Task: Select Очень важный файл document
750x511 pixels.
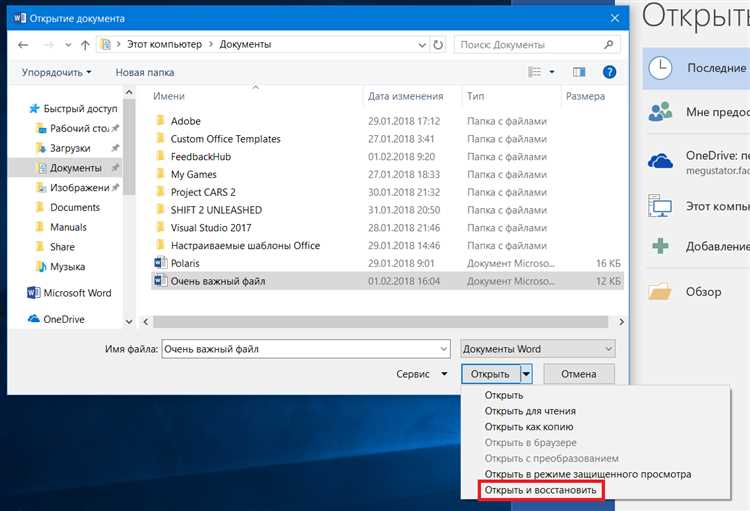Action: pyautogui.click(x=387, y=281)
